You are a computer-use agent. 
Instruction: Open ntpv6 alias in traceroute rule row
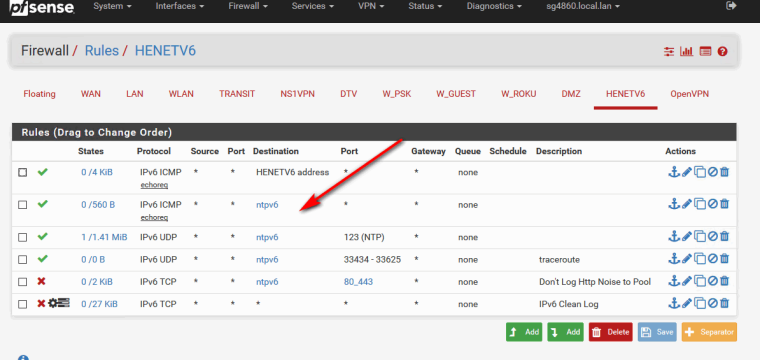point(267,259)
